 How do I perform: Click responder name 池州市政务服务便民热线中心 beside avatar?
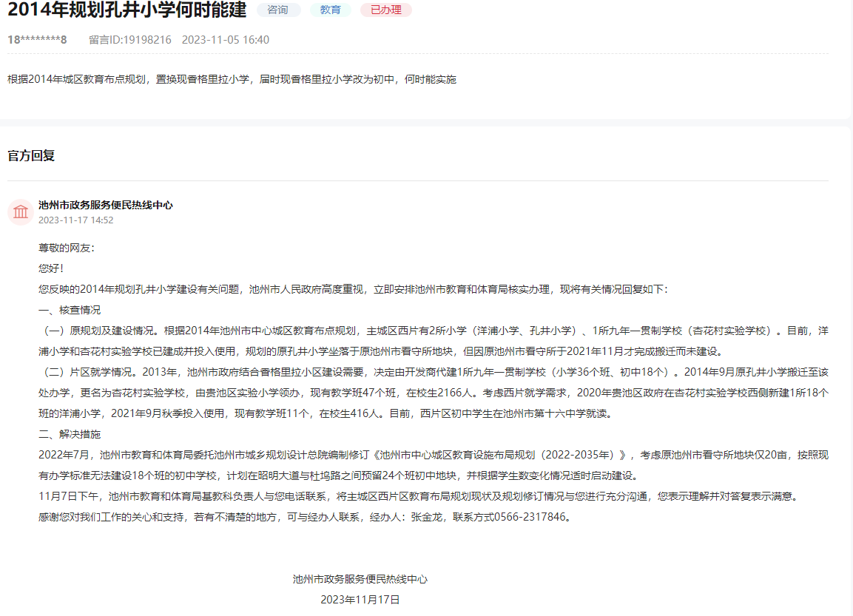coord(106,205)
